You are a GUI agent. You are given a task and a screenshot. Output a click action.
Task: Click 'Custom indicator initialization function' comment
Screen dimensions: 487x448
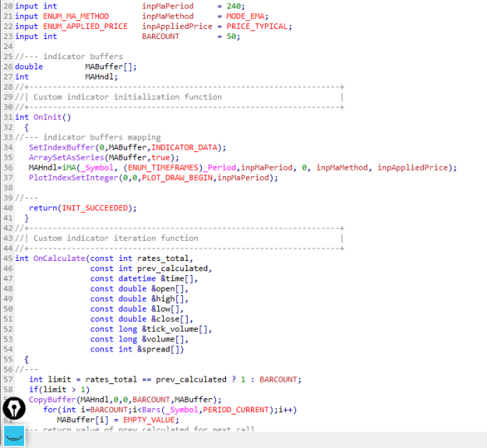point(128,97)
